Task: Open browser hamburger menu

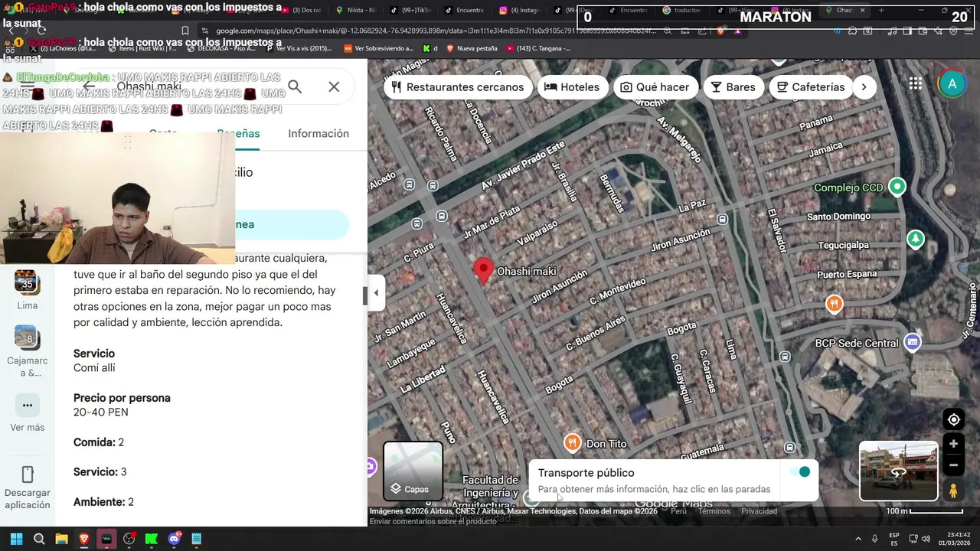Action: click(x=969, y=31)
